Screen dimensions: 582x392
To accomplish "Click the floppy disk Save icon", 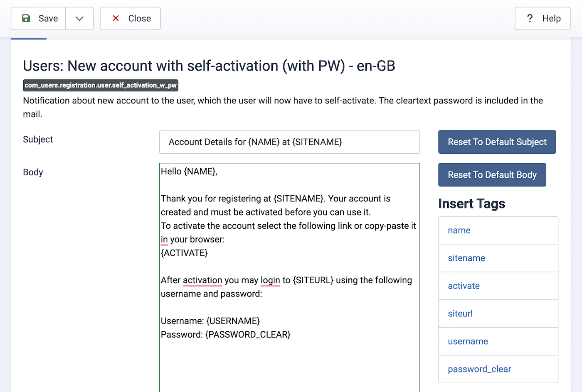I will point(26,18).
